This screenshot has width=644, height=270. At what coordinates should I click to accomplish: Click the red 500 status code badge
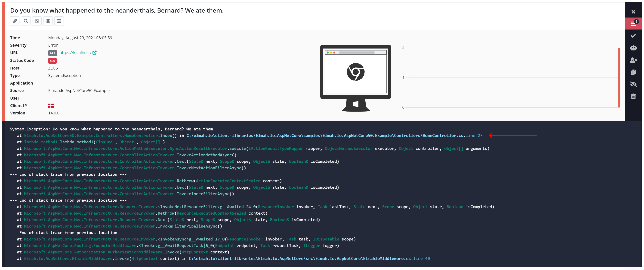coord(52,61)
